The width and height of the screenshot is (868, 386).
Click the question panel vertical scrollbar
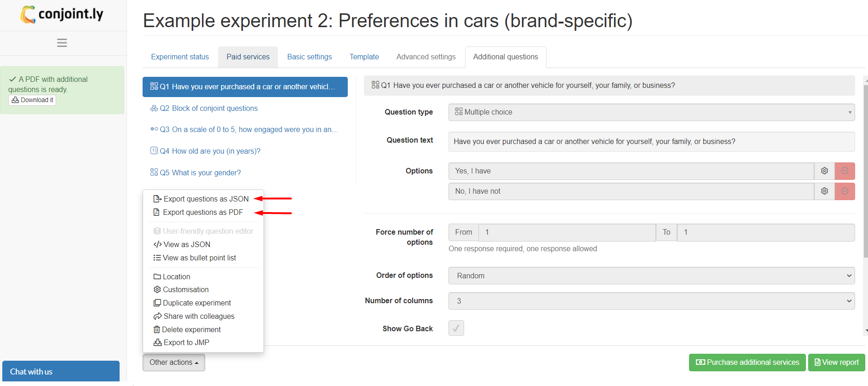point(866,171)
